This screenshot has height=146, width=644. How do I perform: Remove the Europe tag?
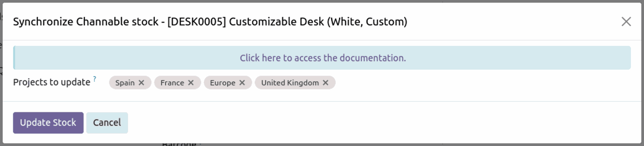(x=242, y=83)
